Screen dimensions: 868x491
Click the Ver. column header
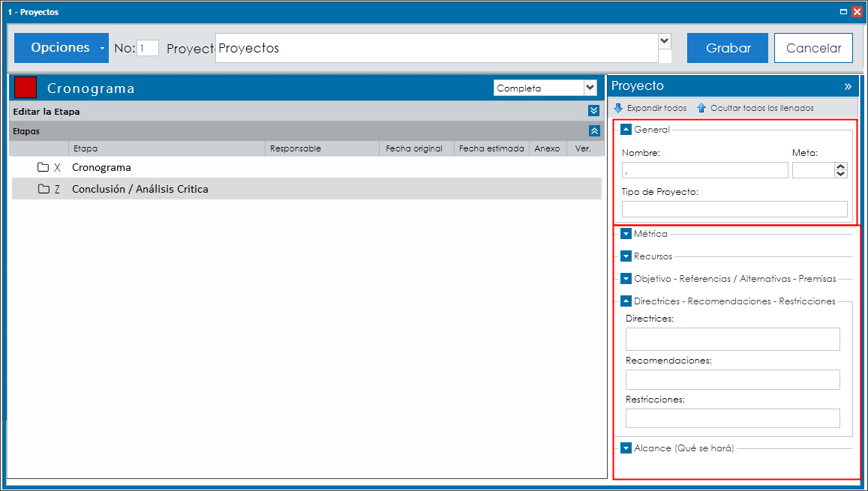pyautogui.click(x=584, y=148)
